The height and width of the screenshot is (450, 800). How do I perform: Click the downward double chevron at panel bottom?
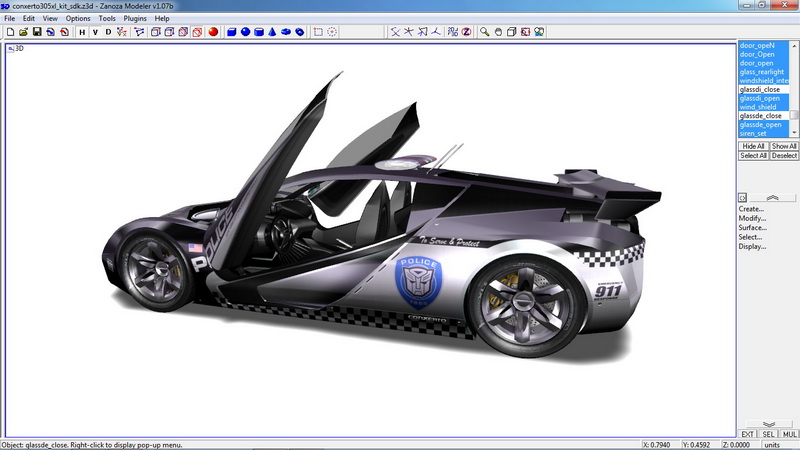769,424
